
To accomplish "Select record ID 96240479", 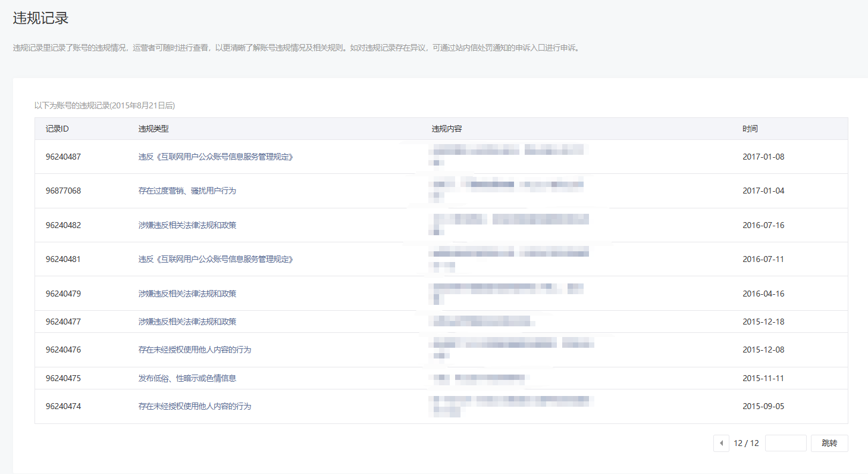I will [63, 294].
